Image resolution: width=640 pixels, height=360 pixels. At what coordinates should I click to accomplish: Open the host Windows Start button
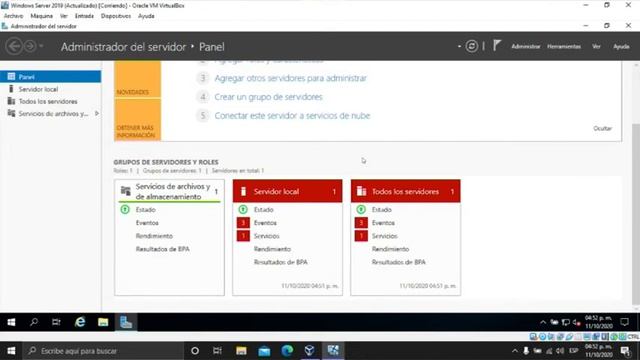pyautogui.click(x=11, y=351)
